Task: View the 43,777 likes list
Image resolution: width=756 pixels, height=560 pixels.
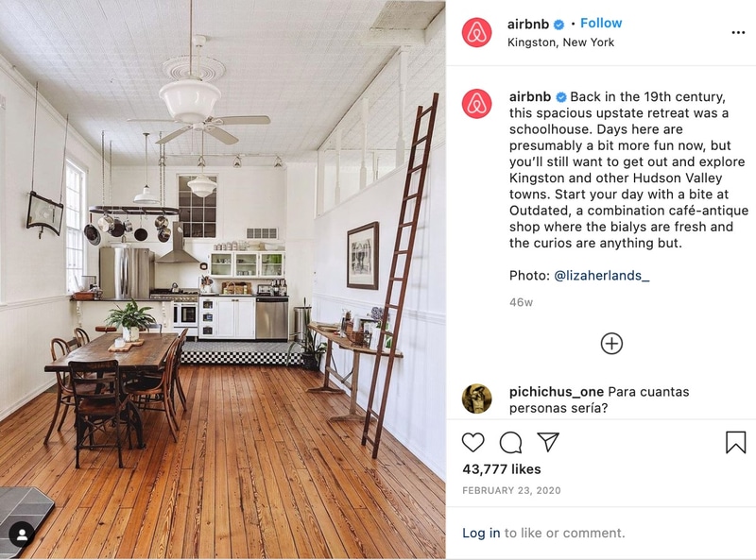Action: pyautogui.click(x=502, y=469)
